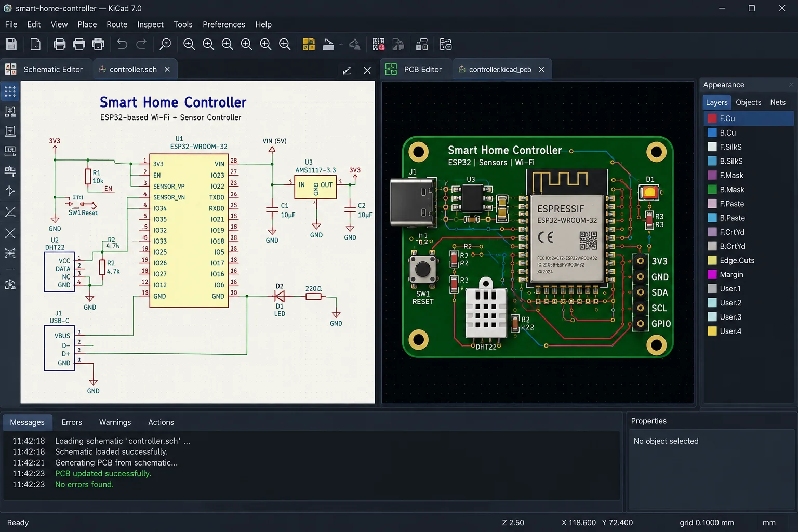Click the red F.Cu color swatch
Viewport: 798px width, 532px height.
tap(712, 118)
